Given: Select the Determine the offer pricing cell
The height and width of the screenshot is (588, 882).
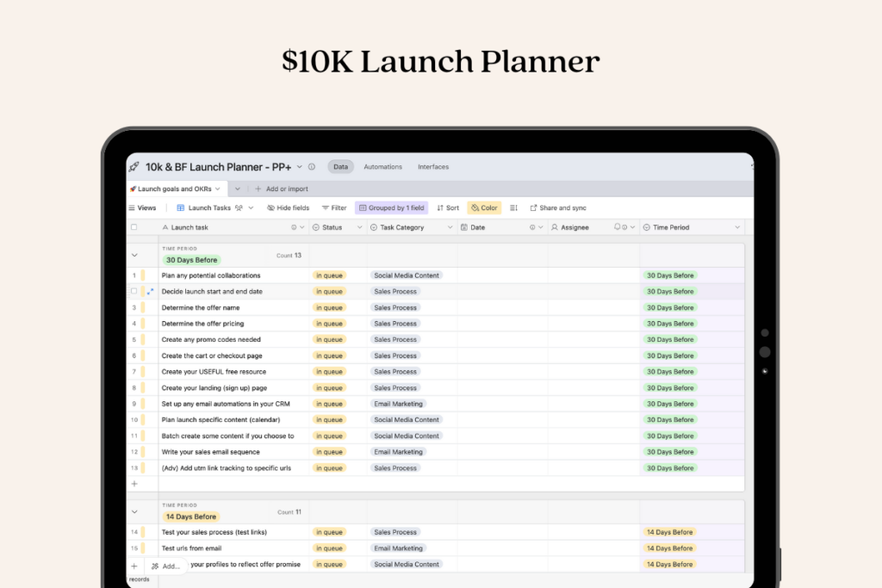Looking at the screenshot, I should point(224,324).
